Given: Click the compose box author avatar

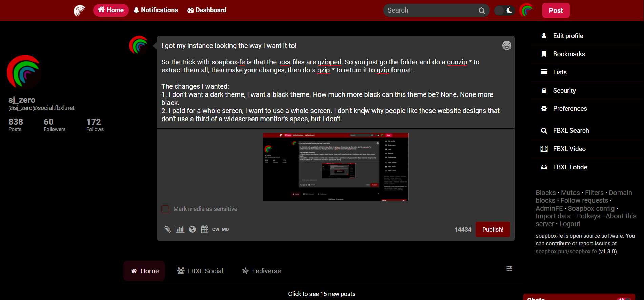Looking at the screenshot, I should [139, 45].
